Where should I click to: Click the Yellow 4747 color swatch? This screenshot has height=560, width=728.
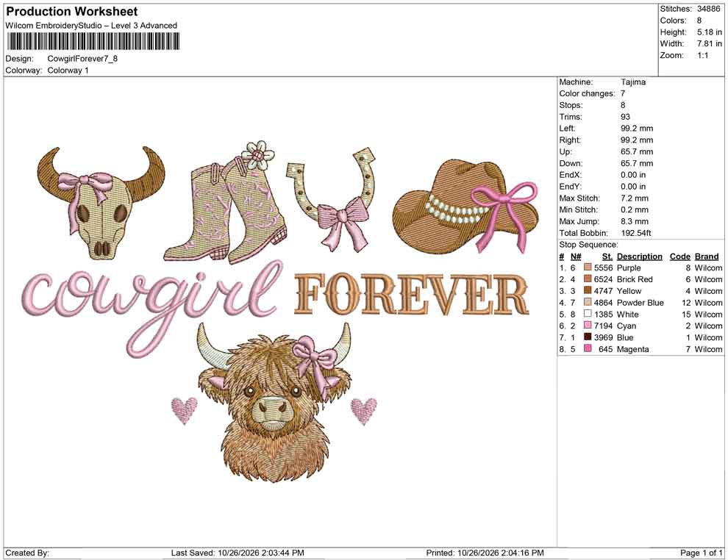point(588,290)
